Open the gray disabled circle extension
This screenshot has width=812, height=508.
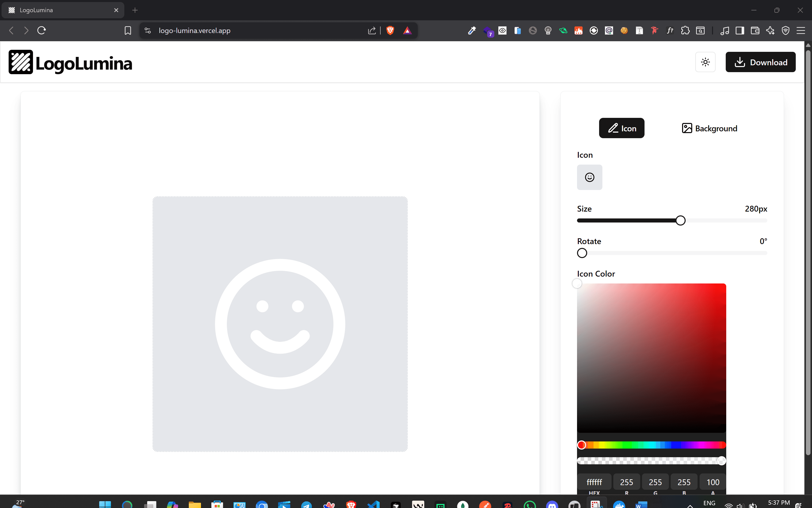point(533,30)
